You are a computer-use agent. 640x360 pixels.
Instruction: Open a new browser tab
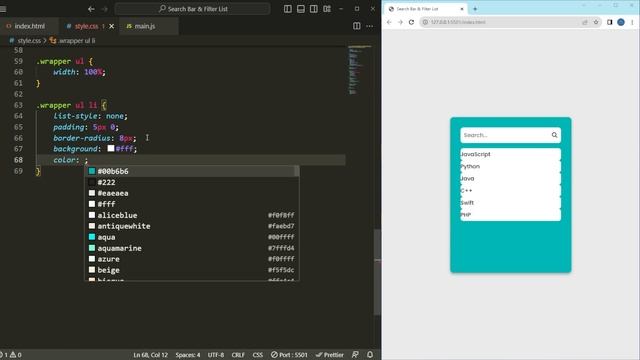point(475,9)
